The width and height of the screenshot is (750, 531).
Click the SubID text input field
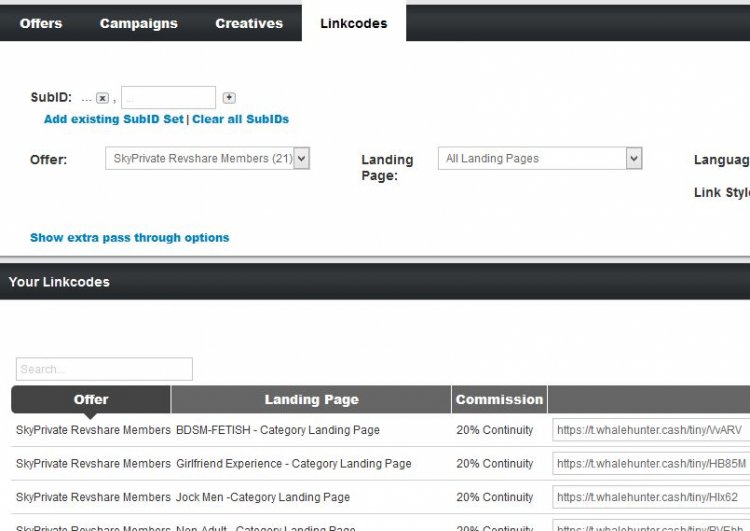point(168,98)
